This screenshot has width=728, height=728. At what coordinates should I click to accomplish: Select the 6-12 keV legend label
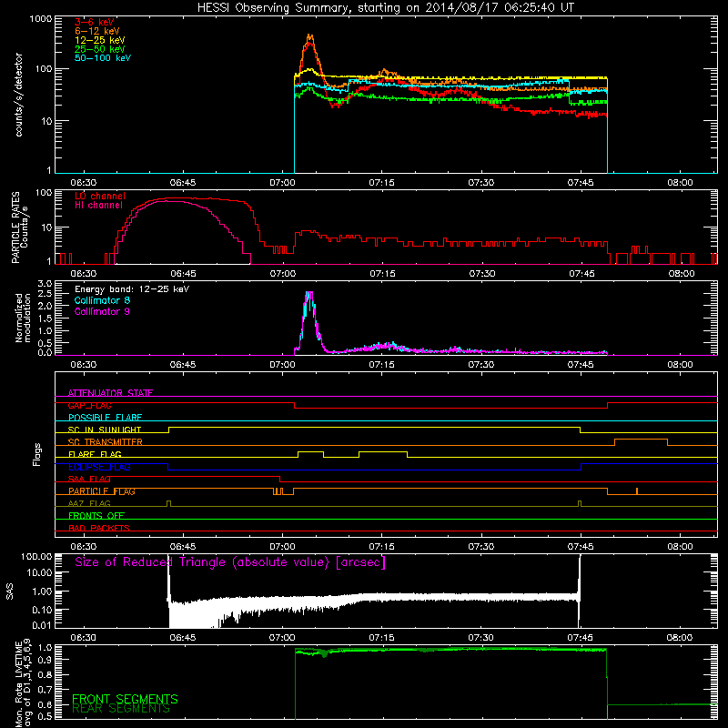[97, 31]
